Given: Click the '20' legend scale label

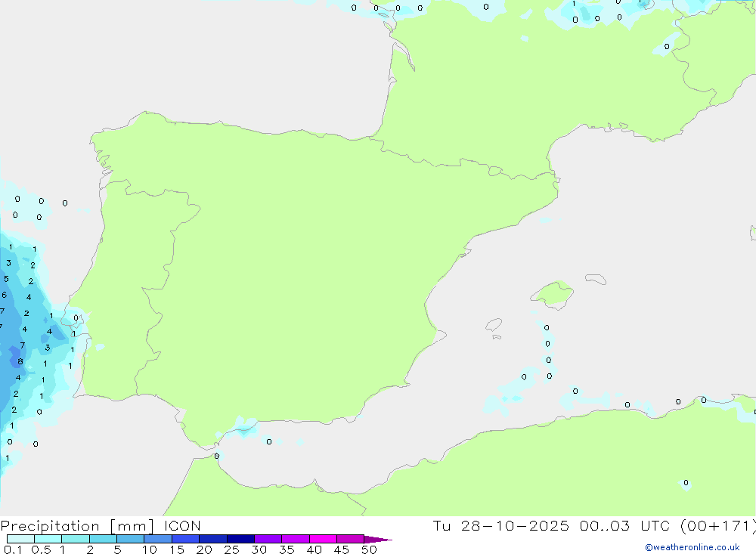Looking at the screenshot, I should click(x=204, y=549).
